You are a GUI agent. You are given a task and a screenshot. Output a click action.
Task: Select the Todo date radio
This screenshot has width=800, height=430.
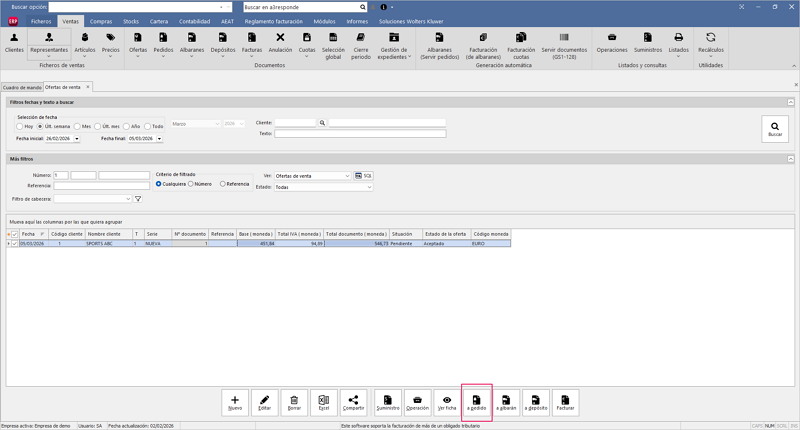pyautogui.click(x=147, y=127)
